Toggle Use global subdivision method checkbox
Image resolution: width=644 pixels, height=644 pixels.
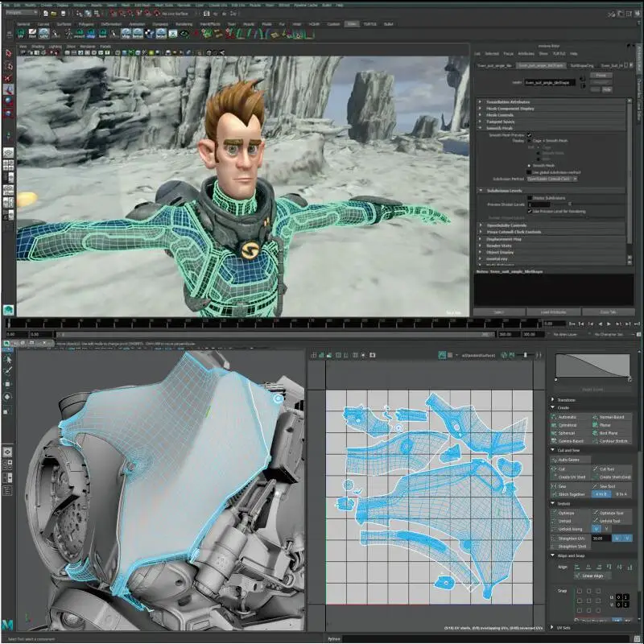click(530, 172)
